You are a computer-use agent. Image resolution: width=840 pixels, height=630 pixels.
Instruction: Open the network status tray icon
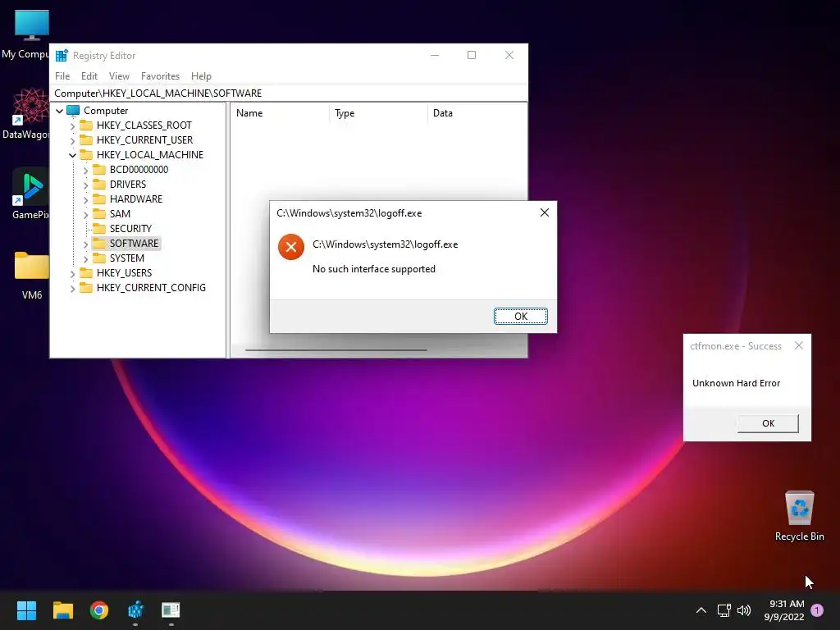coord(724,610)
